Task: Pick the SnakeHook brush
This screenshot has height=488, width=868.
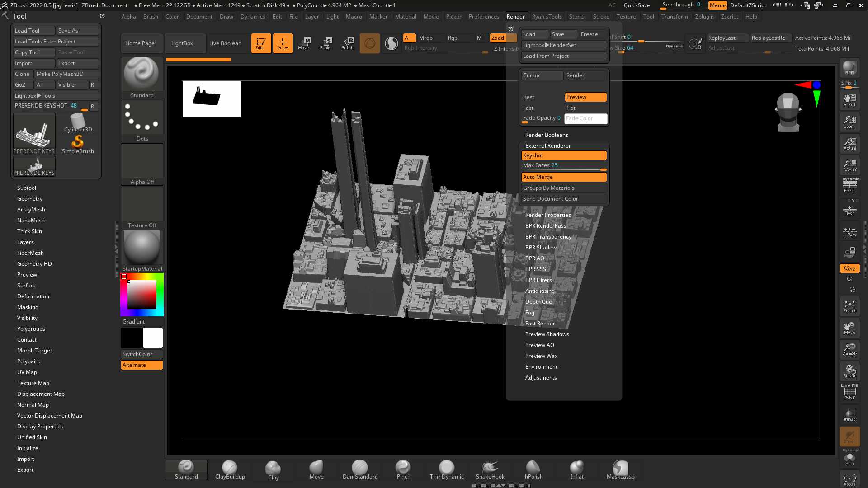Action: [490, 470]
